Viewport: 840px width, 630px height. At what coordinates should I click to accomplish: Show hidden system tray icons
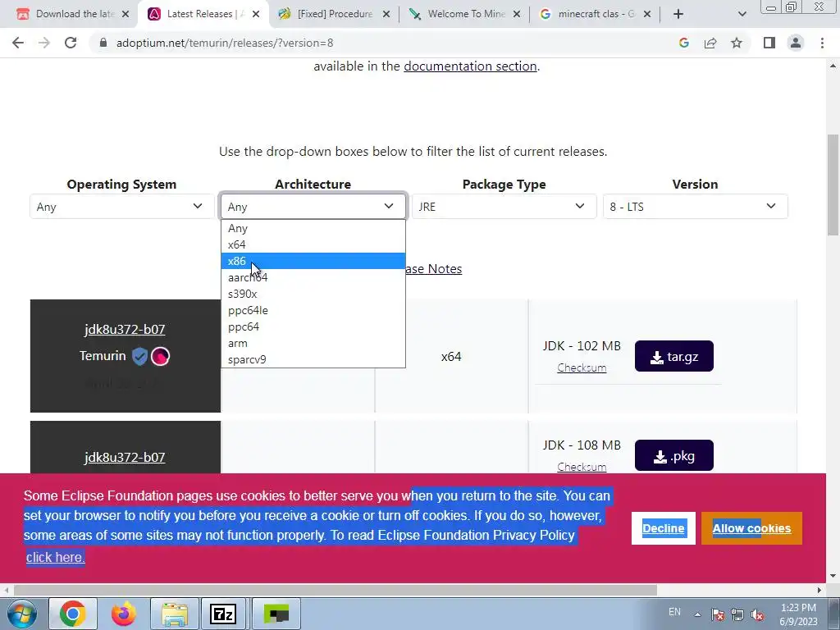(697, 614)
